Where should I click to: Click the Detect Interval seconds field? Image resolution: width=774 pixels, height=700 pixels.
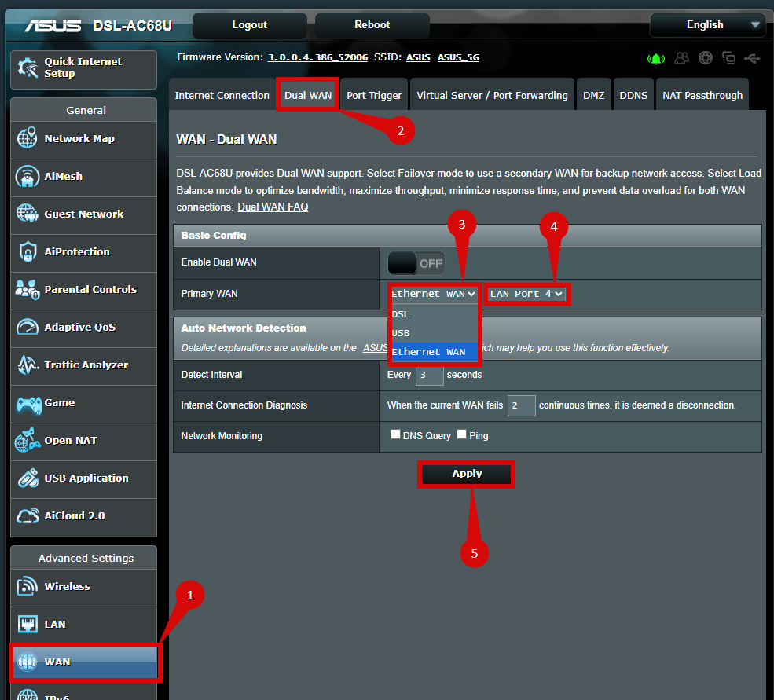tap(429, 376)
